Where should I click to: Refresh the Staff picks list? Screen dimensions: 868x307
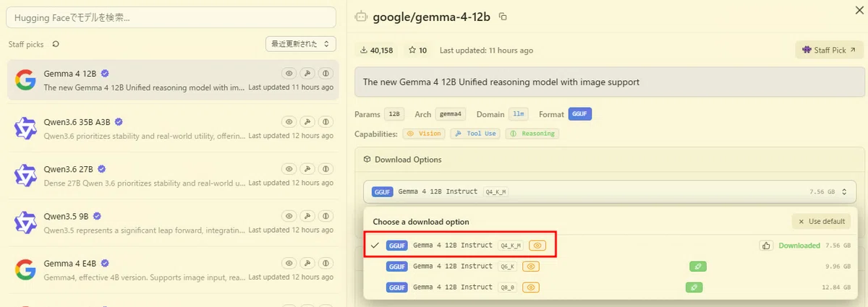point(56,44)
